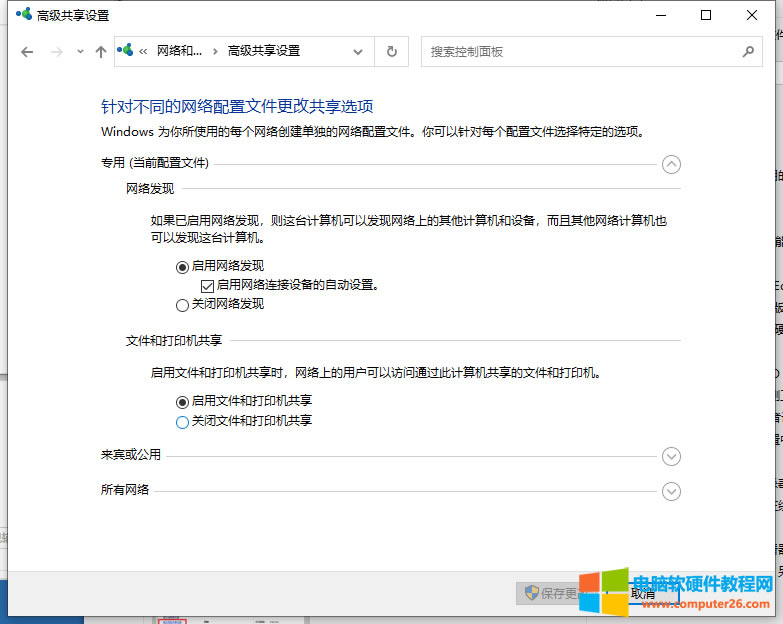Click the up-one-level arrow
Image resolution: width=783 pixels, height=624 pixels.
coord(100,52)
